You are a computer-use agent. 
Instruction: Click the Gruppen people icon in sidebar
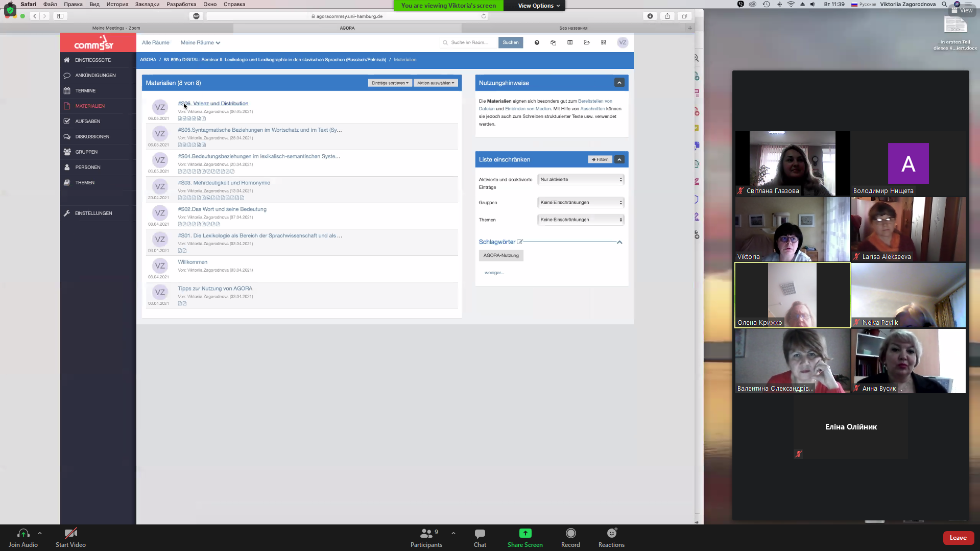coord(67,152)
